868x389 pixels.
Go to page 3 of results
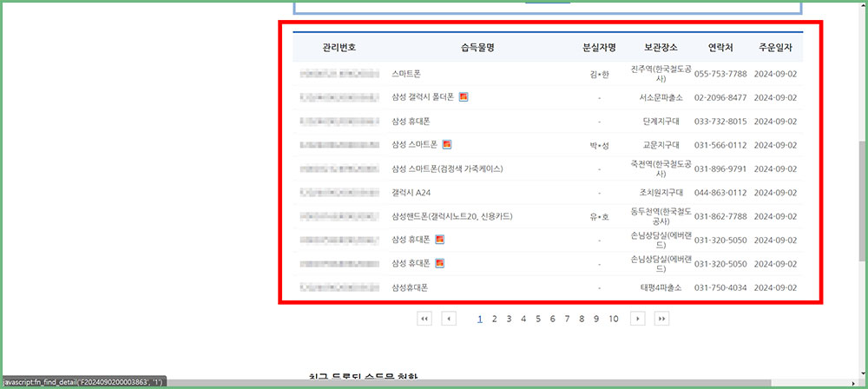(509, 319)
